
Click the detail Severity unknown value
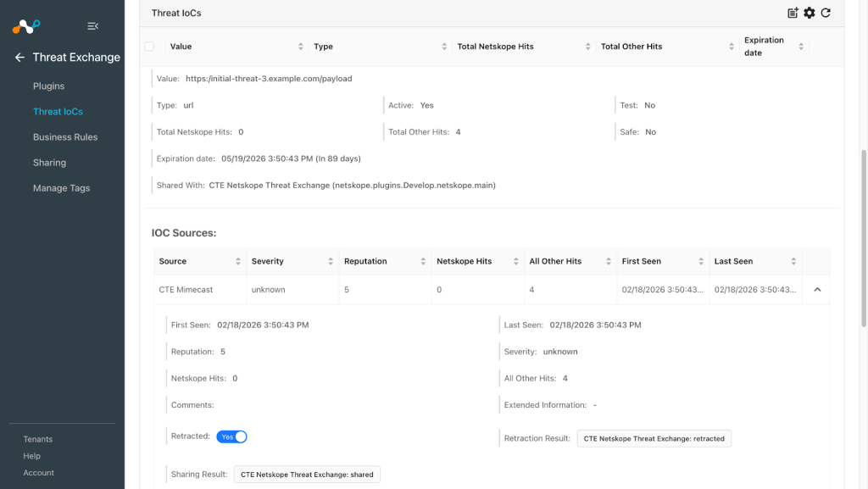(x=559, y=351)
